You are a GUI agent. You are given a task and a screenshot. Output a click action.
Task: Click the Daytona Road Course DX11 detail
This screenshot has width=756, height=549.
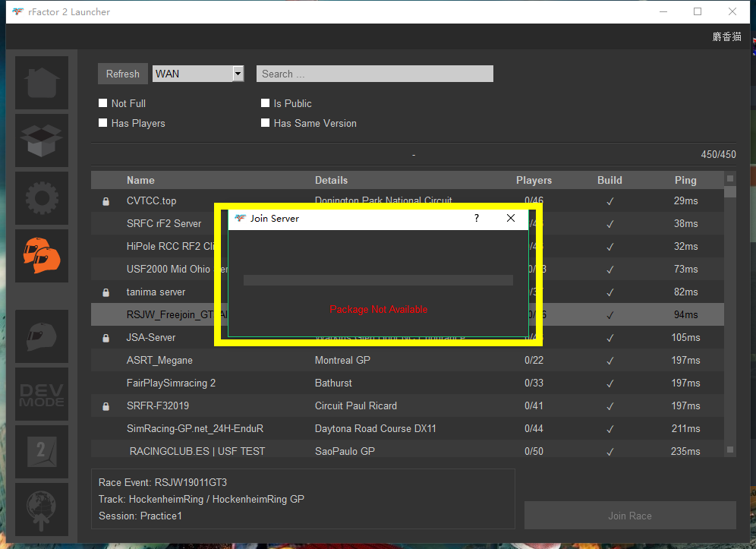[375, 429]
